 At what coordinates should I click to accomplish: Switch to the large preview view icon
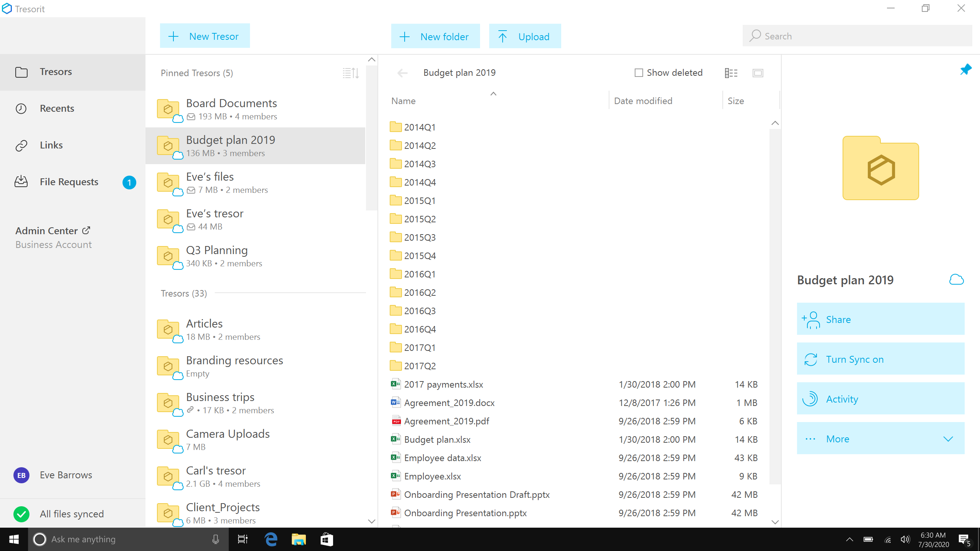[x=758, y=73]
